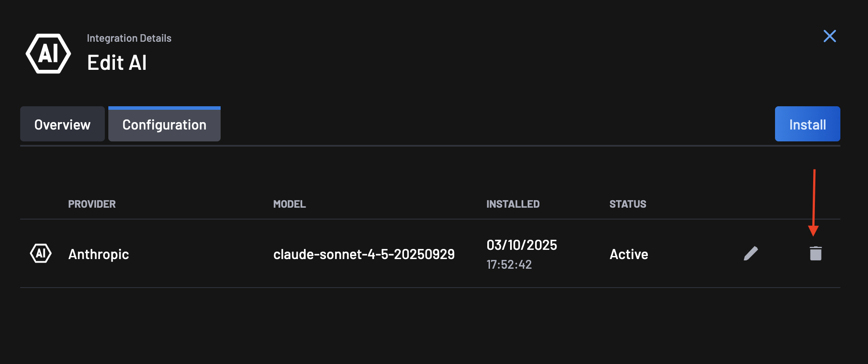
Task: Close the Integration Details dialog
Action: [x=829, y=36]
